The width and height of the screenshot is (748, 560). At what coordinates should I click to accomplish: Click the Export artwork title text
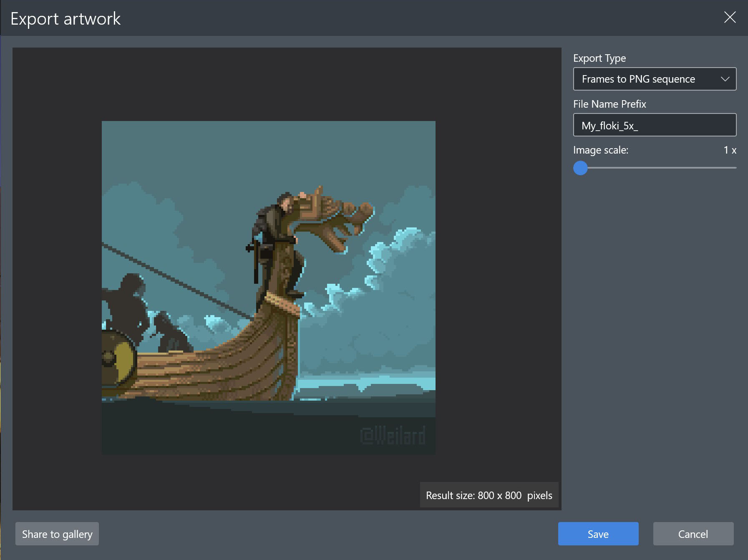click(65, 19)
